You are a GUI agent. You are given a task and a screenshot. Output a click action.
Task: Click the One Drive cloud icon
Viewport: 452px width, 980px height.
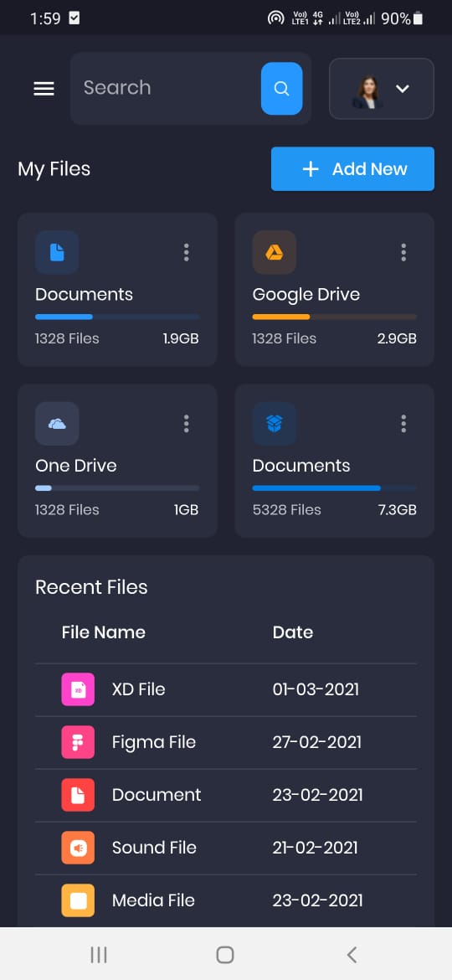coord(57,424)
